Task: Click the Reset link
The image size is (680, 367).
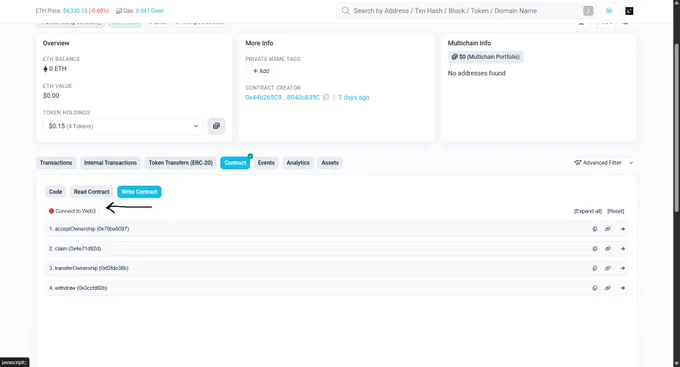Action: (615, 211)
